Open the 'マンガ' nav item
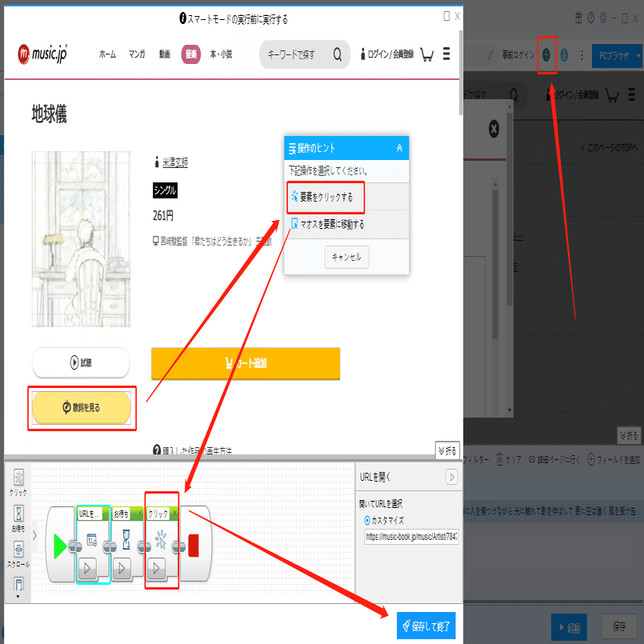The image size is (644, 644). click(x=137, y=54)
